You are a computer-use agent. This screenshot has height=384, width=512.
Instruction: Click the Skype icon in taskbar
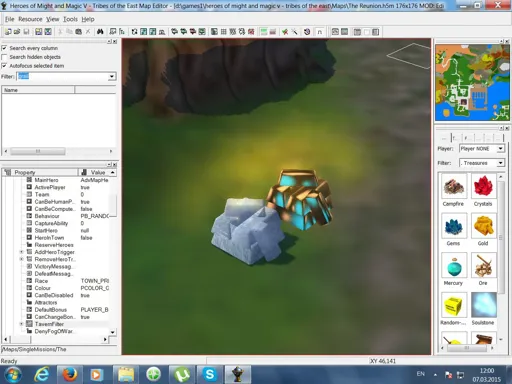(x=209, y=375)
